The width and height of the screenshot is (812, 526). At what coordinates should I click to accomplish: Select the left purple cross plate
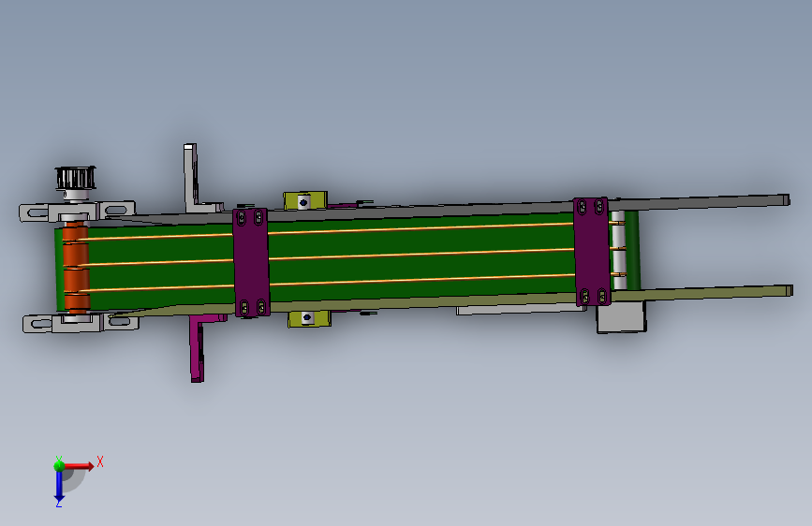coord(251,262)
